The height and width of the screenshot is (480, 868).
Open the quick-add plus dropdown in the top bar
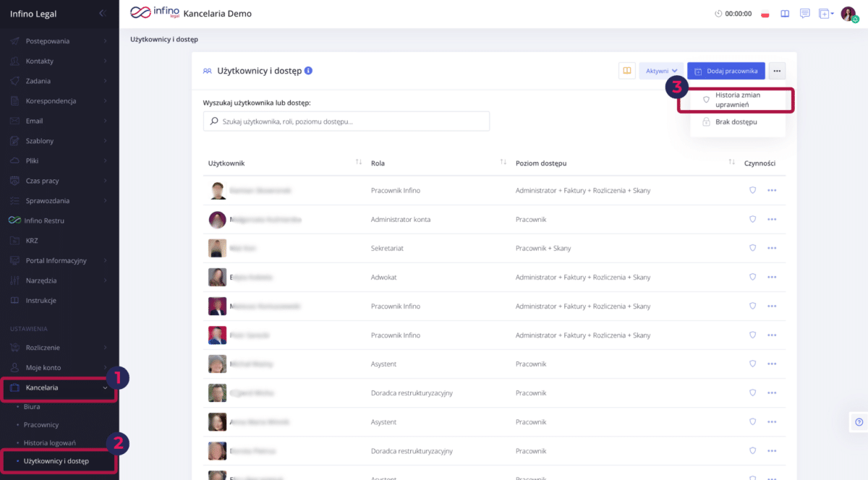826,14
